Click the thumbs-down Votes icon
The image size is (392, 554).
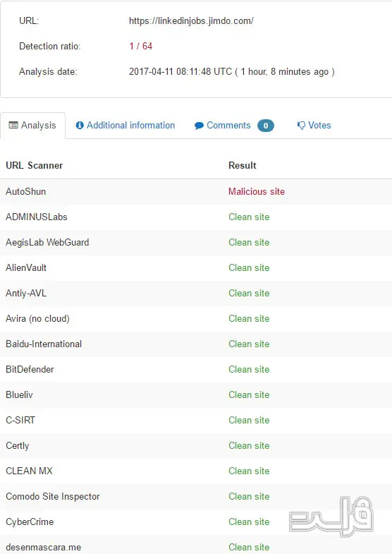pos(301,126)
